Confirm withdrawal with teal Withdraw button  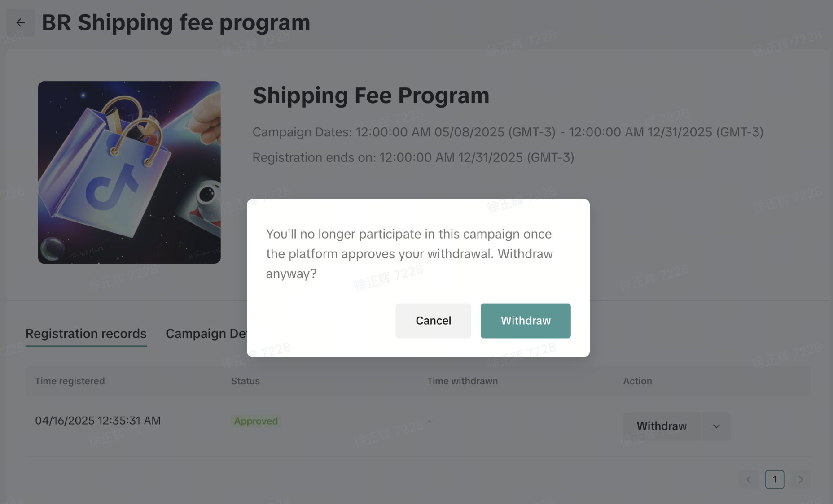tap(525, 321)
